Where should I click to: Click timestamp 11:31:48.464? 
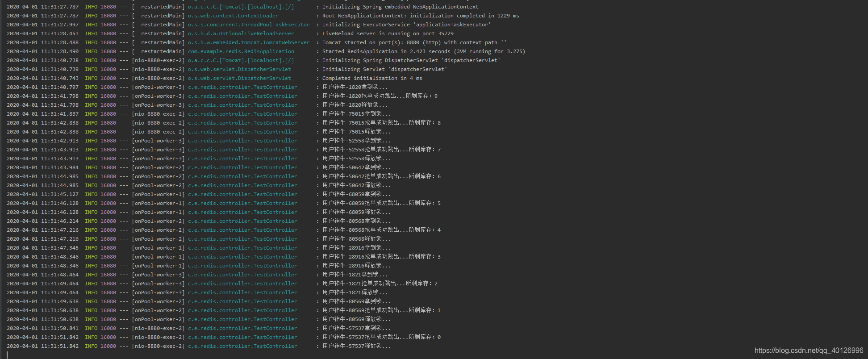click(60, 275)
